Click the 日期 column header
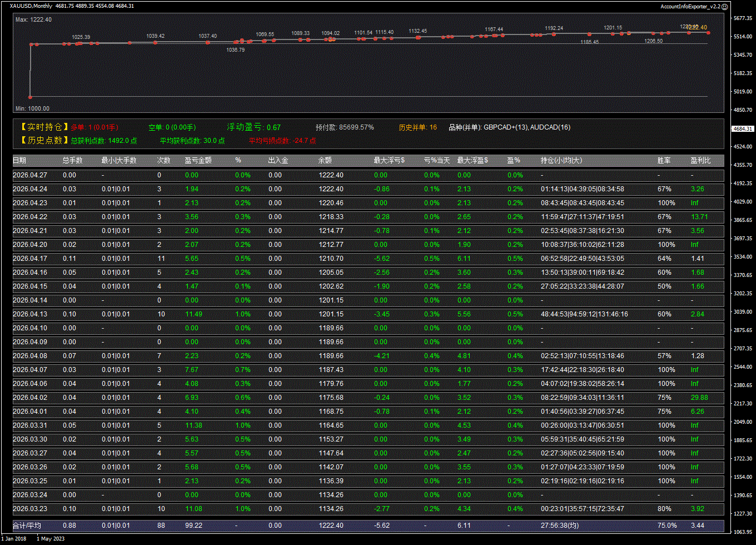756x545 pixels. point(19,161)
